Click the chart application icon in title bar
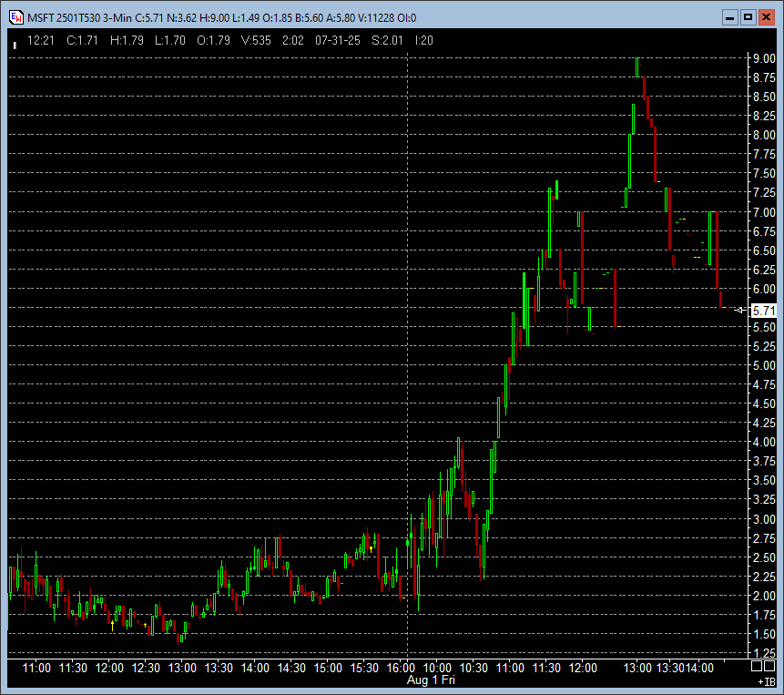Viewport: 784px width, 695px height. 16,17
